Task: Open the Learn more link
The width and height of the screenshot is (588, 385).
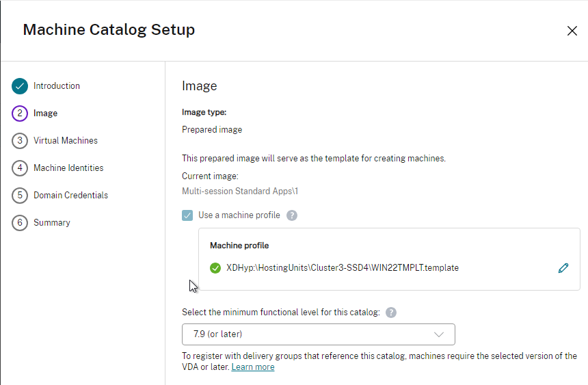Action: (x=253, y=367)
